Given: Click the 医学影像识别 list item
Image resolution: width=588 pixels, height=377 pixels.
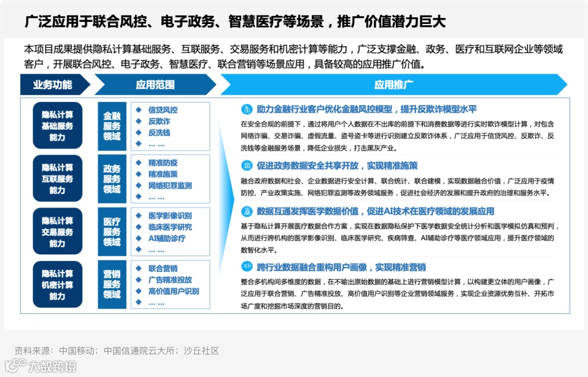Looking at the screenshot, I should pos(170,216).
